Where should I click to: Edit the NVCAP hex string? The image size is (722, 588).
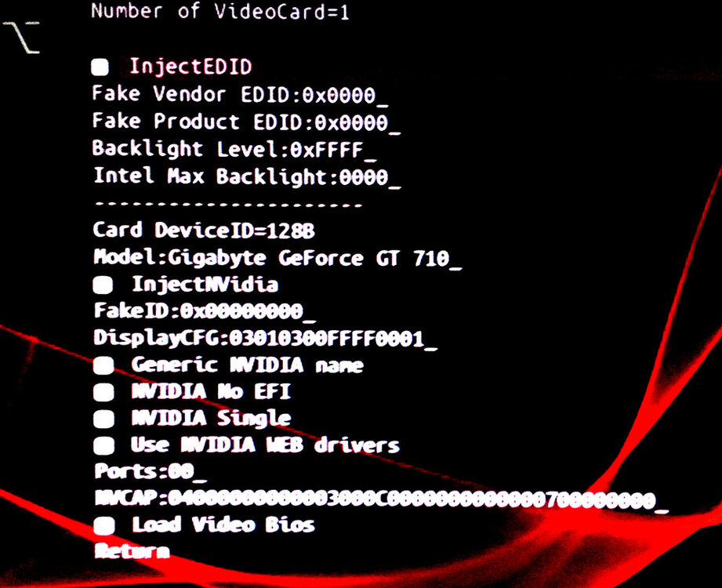tap(381, 499)
